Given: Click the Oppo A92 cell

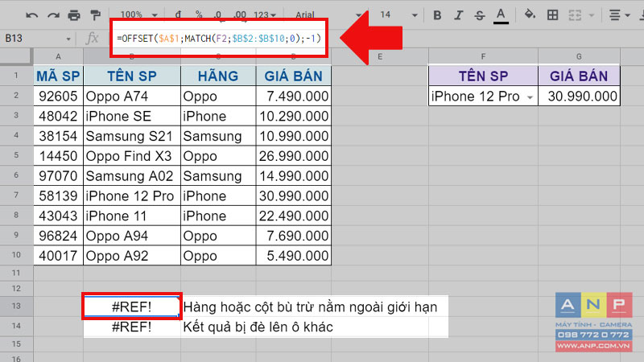Looking at the screenshot, I should click(132, 256).
